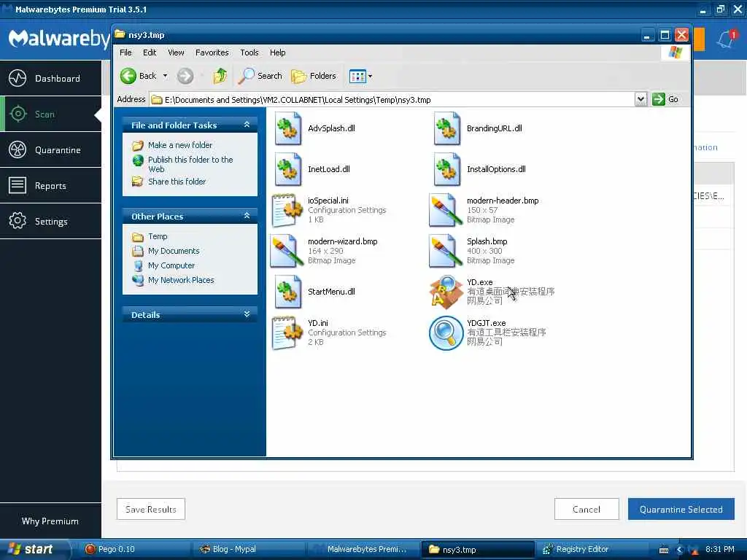This screenshot has height=560, width=747.
Task: Expand the Details panel
Action: pyautogui.click(x=247, y=314)
